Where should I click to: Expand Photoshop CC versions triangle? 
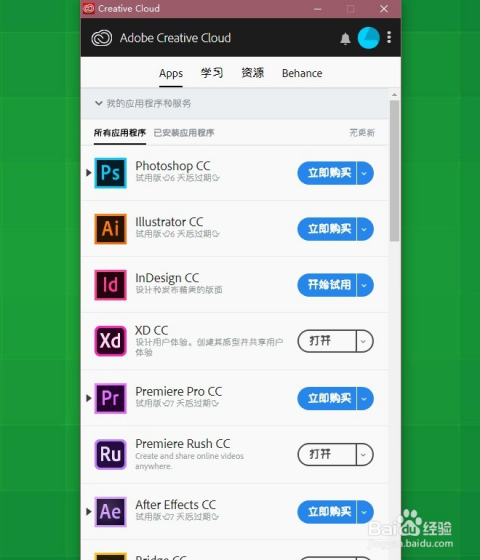tap(89, 173)
